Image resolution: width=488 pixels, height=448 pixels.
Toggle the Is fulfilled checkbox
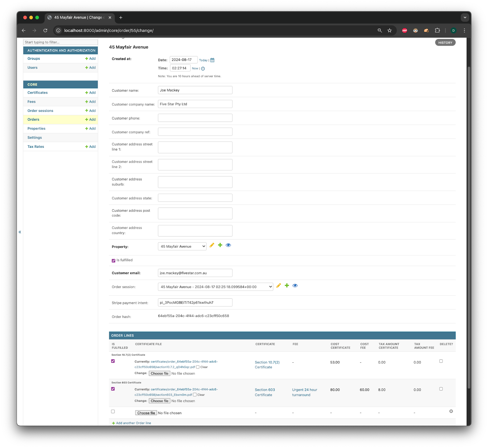point(113,261)
